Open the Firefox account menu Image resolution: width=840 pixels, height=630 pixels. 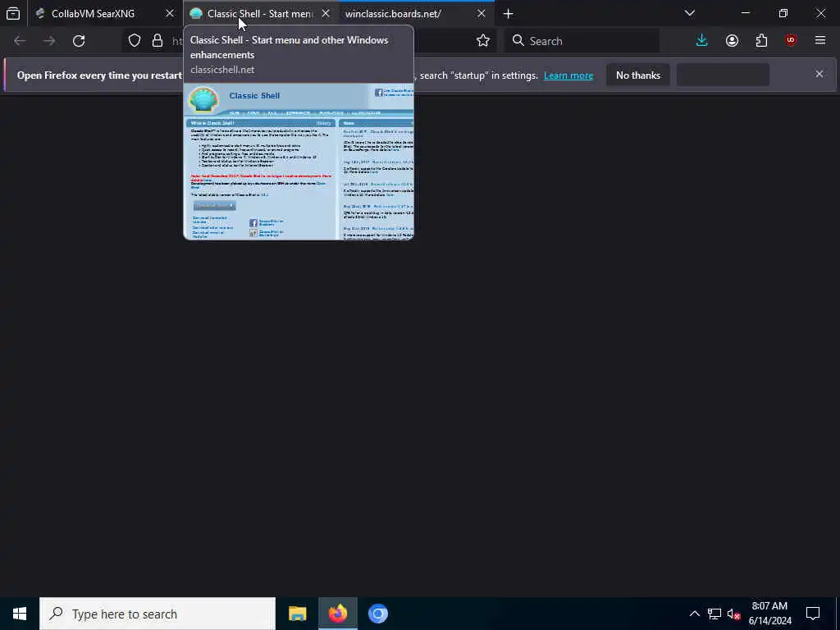pos(733,41)
